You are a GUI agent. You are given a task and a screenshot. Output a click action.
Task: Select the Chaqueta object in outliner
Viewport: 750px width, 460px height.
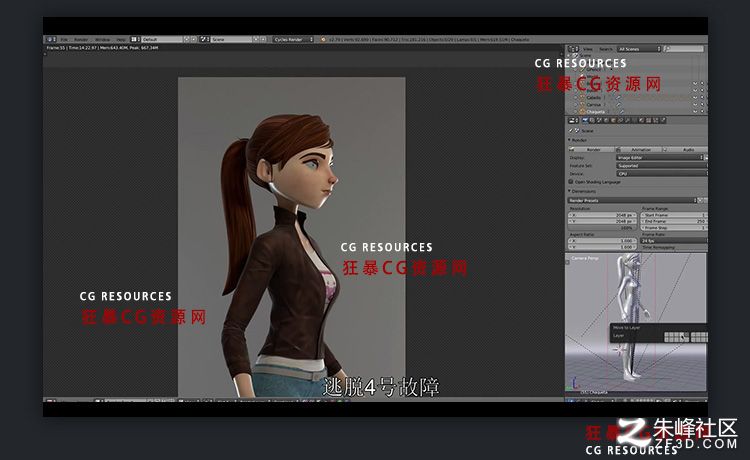(596, 111)
